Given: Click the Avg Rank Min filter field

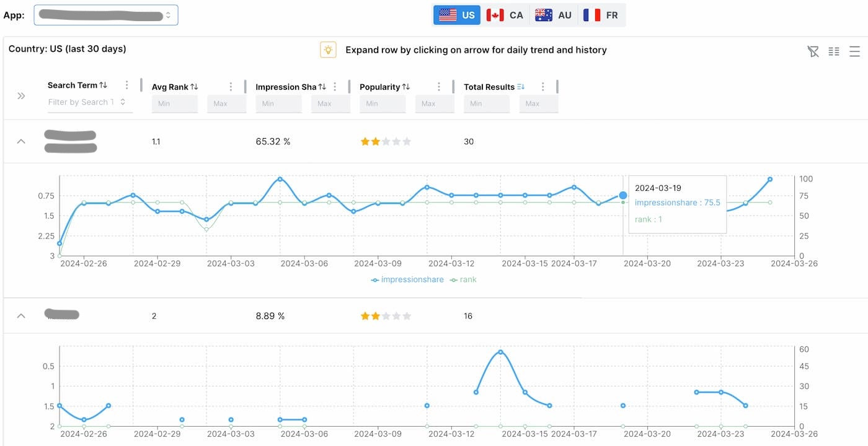Looking at the screenshot, I should pyautogui.click(x=174, y=103).
